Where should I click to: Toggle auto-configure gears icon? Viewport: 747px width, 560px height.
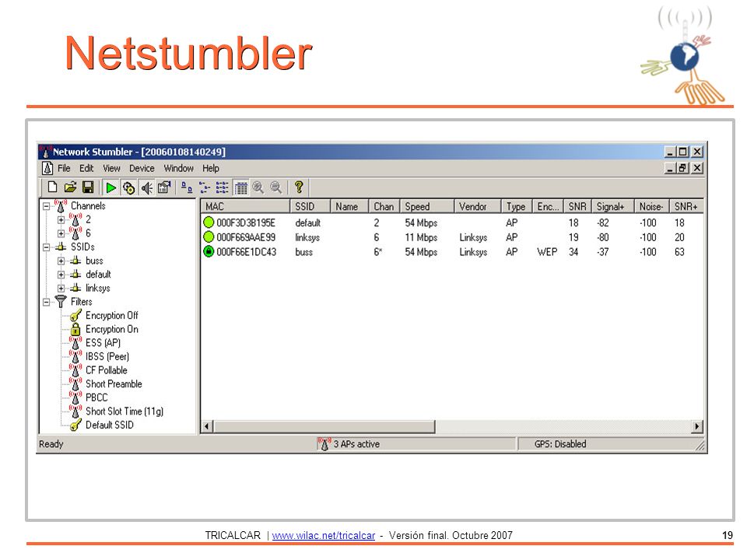click(128, 187)
